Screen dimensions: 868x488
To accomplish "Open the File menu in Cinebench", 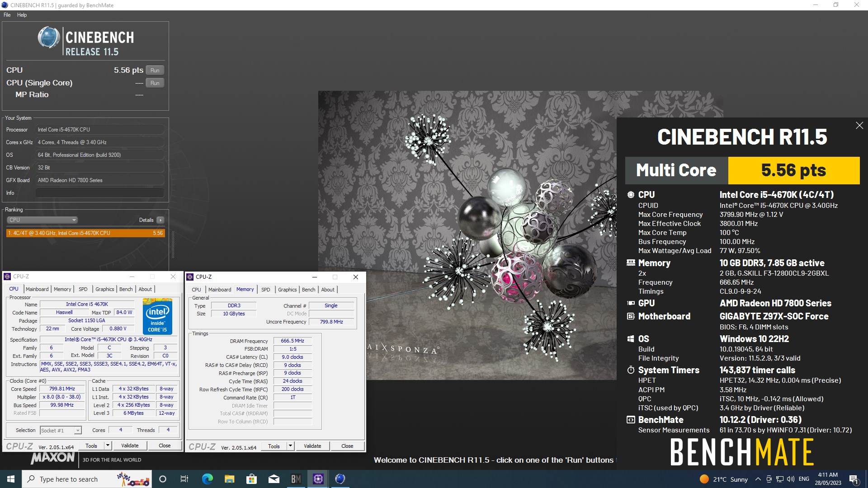I will 7,15.
